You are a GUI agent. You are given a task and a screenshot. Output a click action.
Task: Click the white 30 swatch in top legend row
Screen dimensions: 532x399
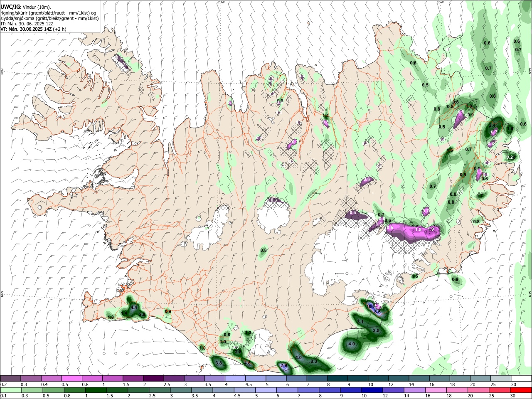(521, 378)
